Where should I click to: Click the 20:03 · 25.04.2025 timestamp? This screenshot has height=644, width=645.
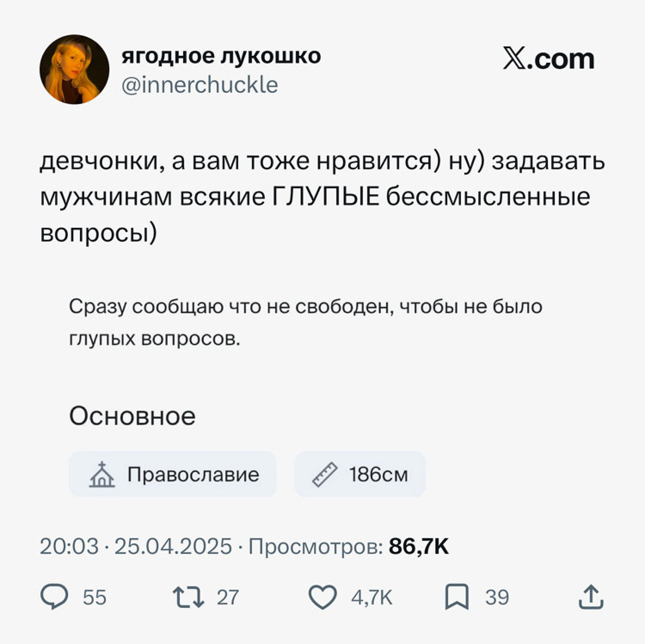[x=136, y=546]
